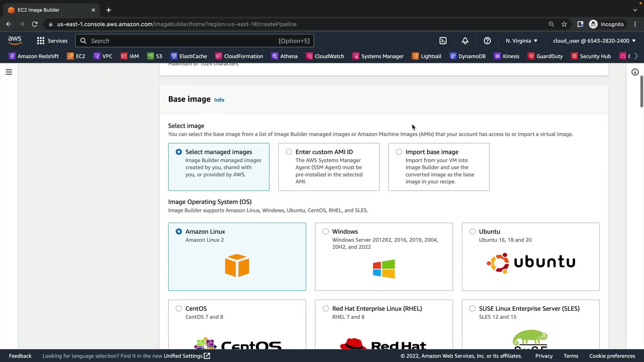
Task: Select Windows as image operating system
Action: pyautogui.click(x=325, y=232)
